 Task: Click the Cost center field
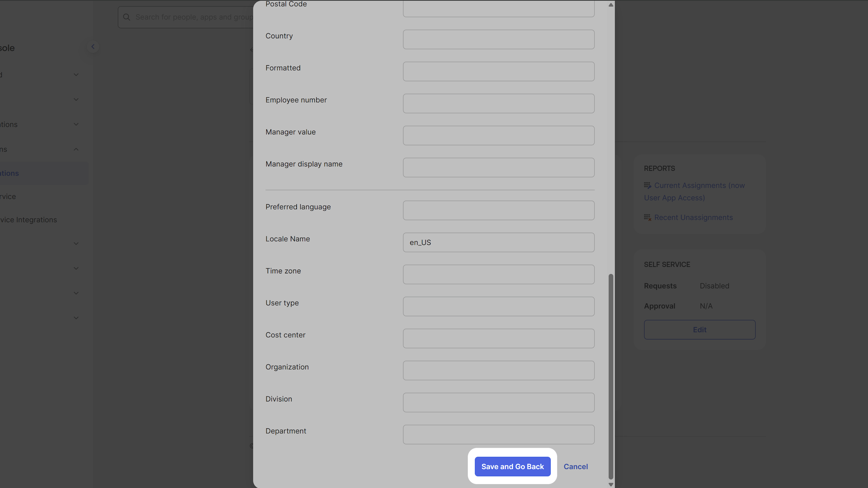click(499, 338)
